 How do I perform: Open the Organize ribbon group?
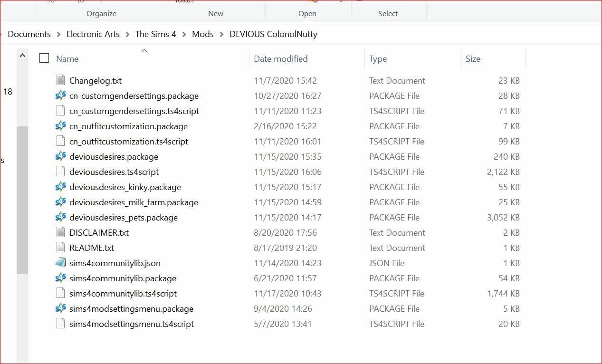(102, 14)
